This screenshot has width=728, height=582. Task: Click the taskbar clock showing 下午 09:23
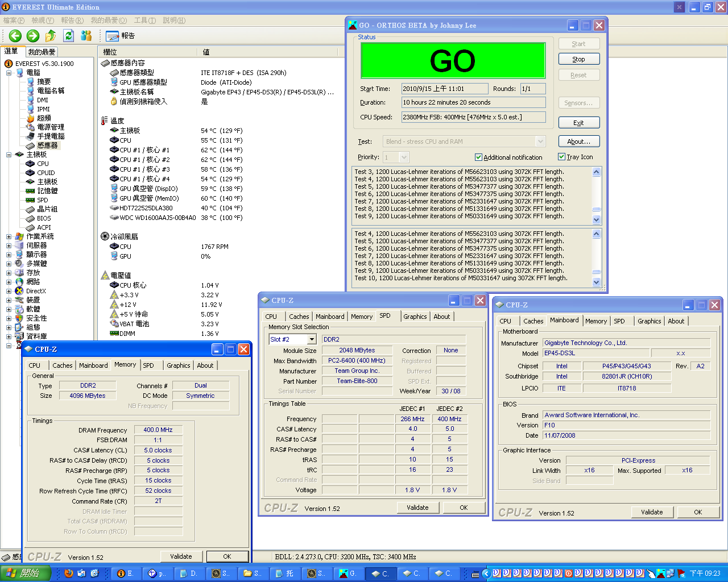705,573
